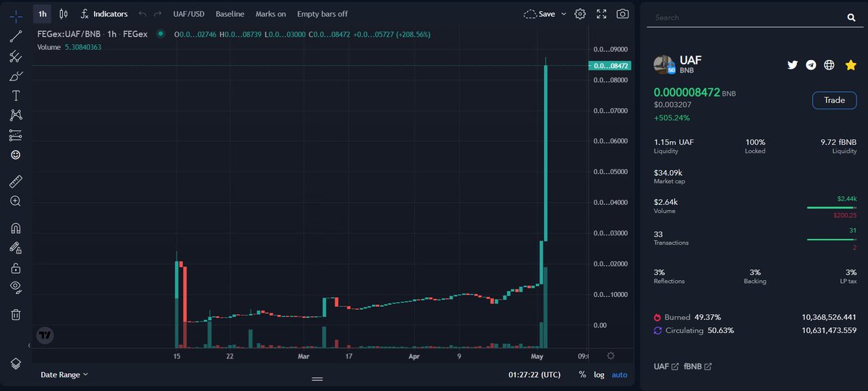Toggle the Empty bars off button
The image size is (868, 391).
point(323,14)
